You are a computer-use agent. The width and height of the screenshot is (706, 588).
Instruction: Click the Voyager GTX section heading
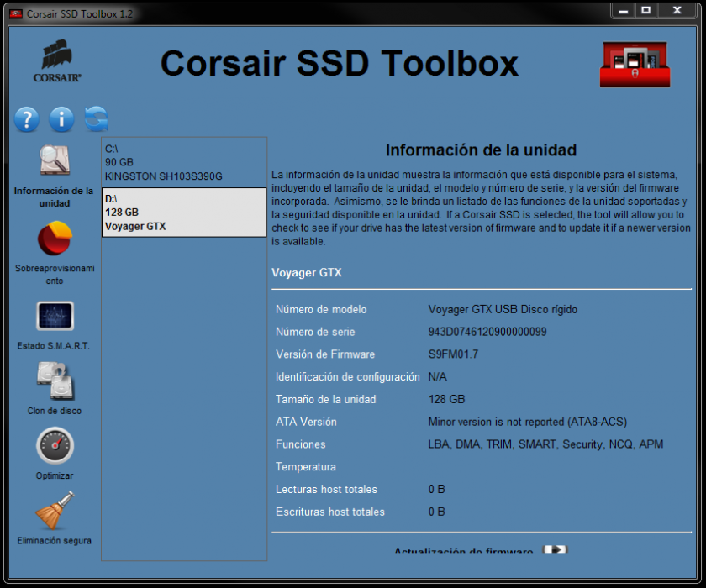[307, 273]
